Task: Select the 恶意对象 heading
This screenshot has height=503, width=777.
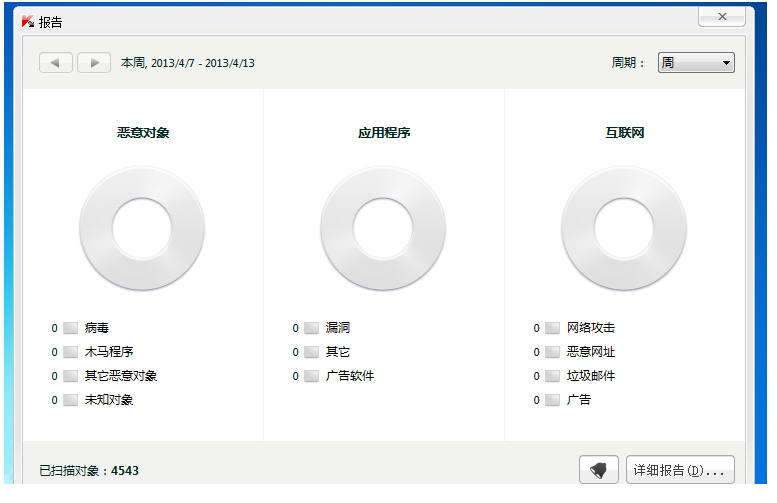Action: (x=143, y=133)
